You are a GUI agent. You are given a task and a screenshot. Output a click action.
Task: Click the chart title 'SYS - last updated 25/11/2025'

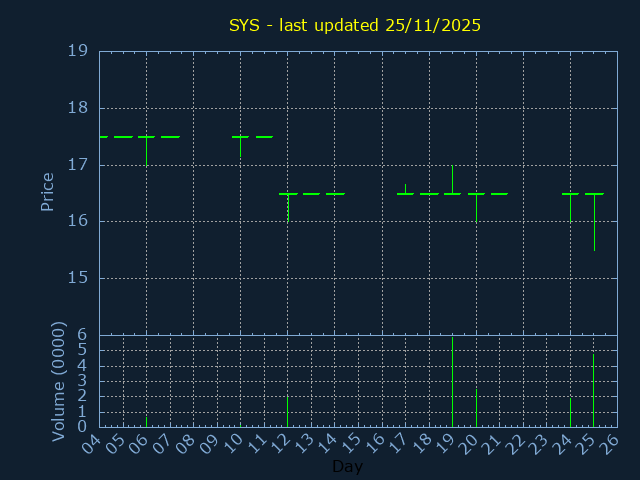point(355,25)
